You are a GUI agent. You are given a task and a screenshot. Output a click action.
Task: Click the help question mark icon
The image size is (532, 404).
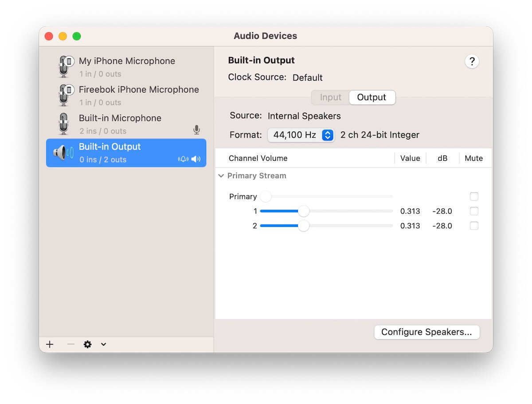472,62
